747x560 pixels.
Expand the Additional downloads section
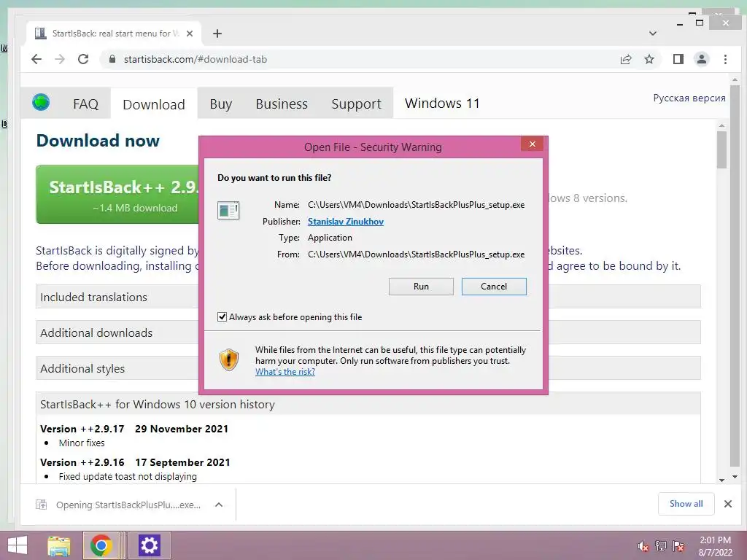pyautogui.click(x=368, y=332)
